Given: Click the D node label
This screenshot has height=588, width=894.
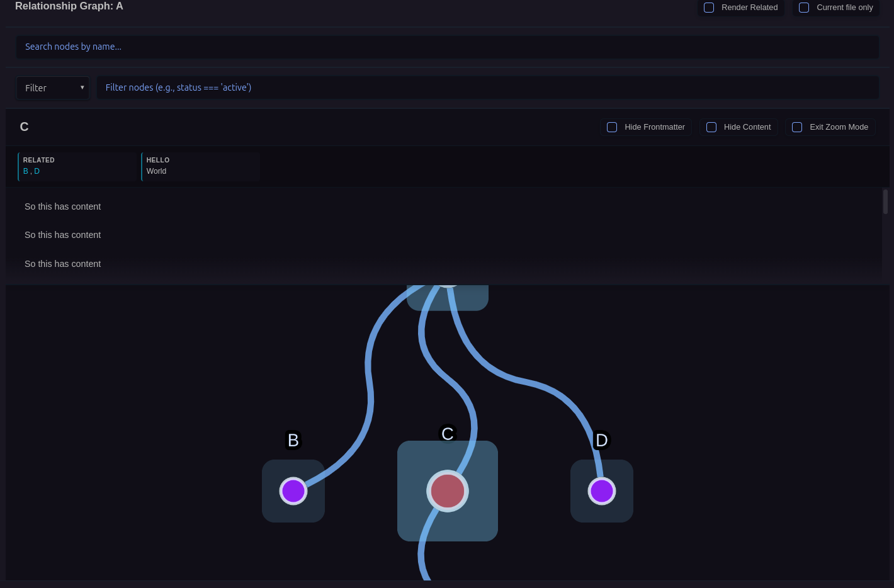Looking at the screenshot, I should coord(602,440).
